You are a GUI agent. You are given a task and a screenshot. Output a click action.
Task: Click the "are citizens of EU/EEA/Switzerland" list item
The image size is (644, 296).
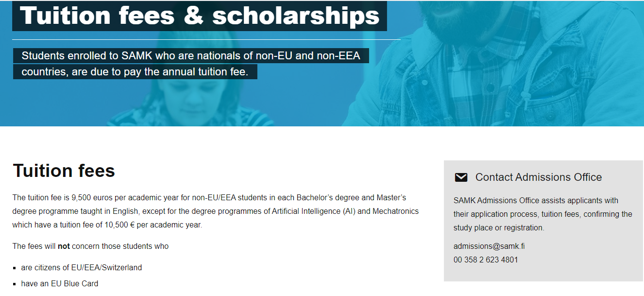coord(82,267)
